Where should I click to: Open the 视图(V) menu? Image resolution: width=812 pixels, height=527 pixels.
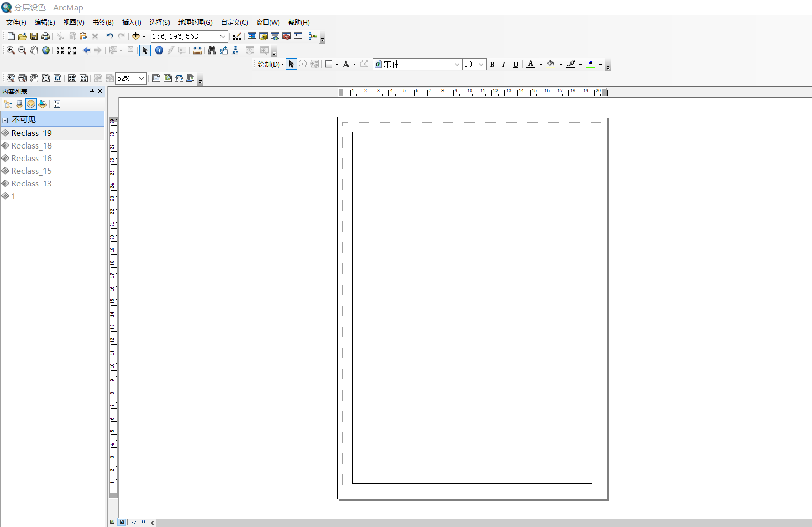[73, 23]
